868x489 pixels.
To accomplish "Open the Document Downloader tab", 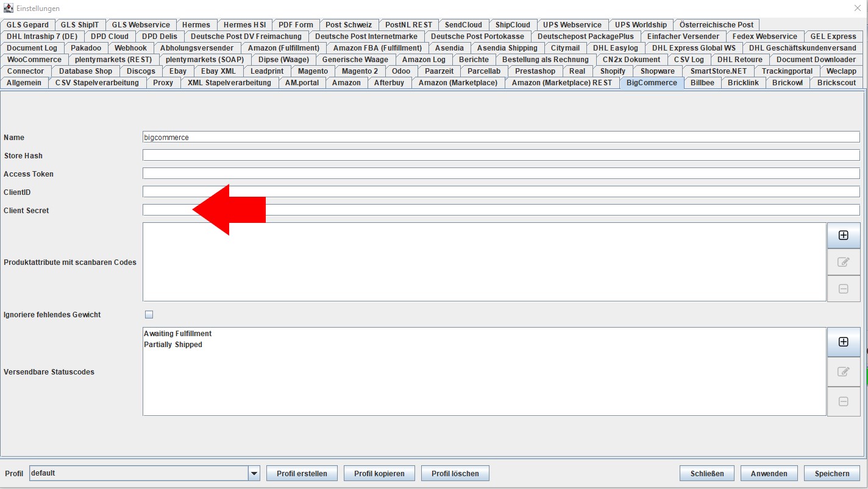I will click(x=816, y=60).
